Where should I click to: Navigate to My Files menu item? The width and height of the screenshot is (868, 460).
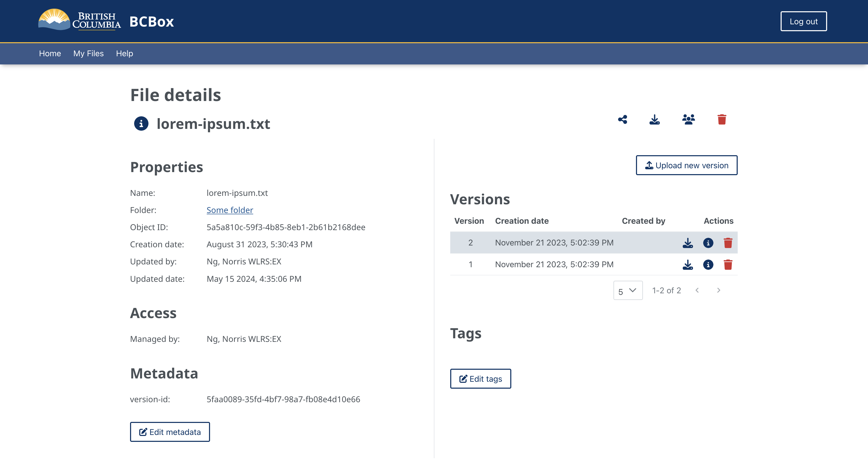tap(88, 53)
